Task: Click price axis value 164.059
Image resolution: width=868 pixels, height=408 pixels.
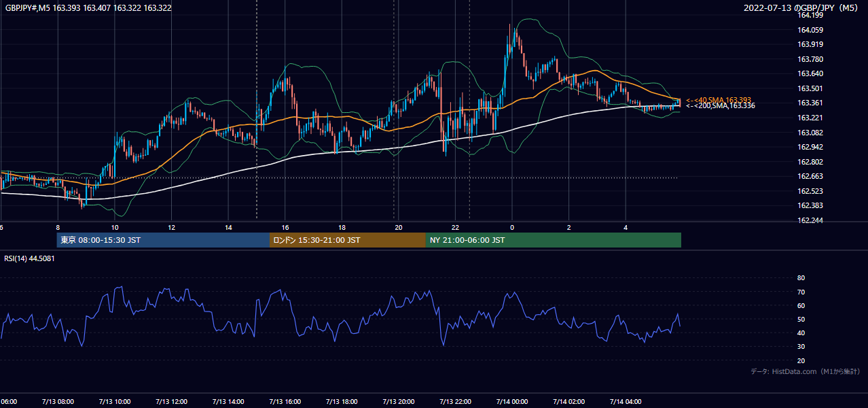Action: coord(810,30)
